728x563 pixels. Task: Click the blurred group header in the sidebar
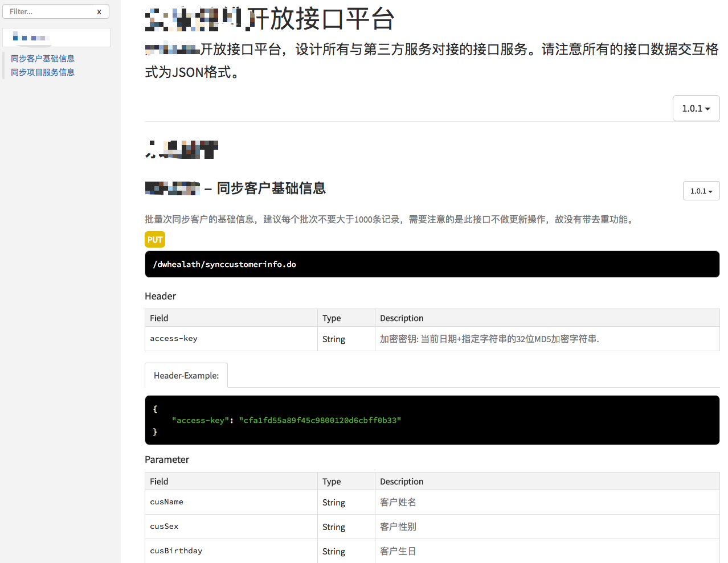(x=56, y=38)
